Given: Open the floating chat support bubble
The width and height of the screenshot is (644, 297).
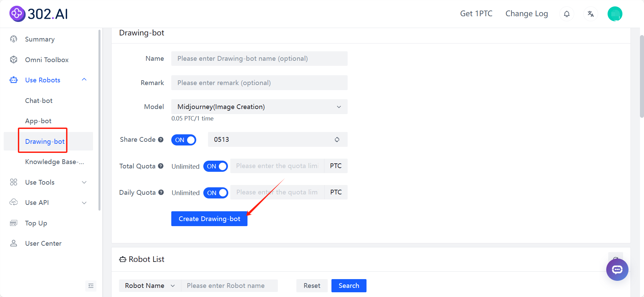Looking at the screenshot, I should tap(617, 269).
